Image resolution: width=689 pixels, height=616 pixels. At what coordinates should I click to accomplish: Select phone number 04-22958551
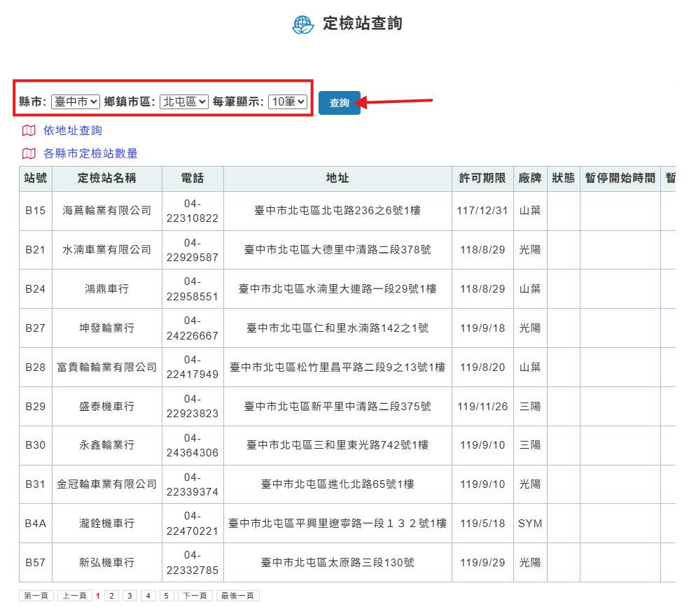(x=193, y=289)
